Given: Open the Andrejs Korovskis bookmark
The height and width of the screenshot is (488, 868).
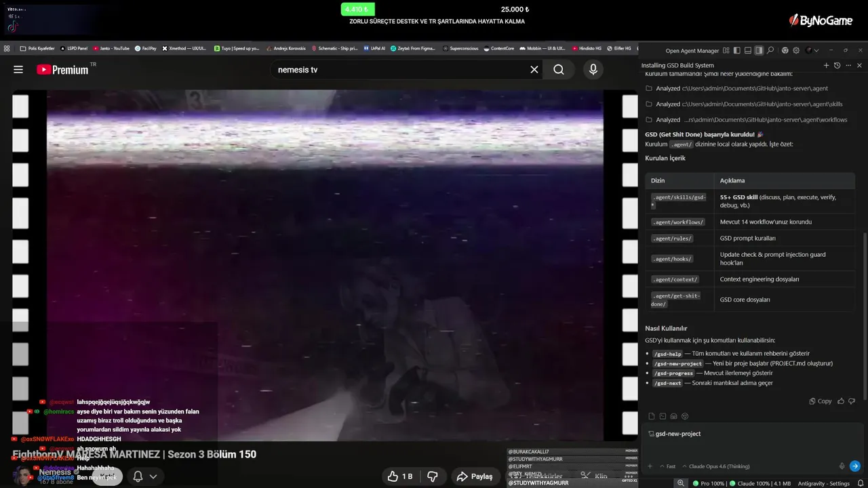Looking at the screenshot, I should tap(286, 49).
